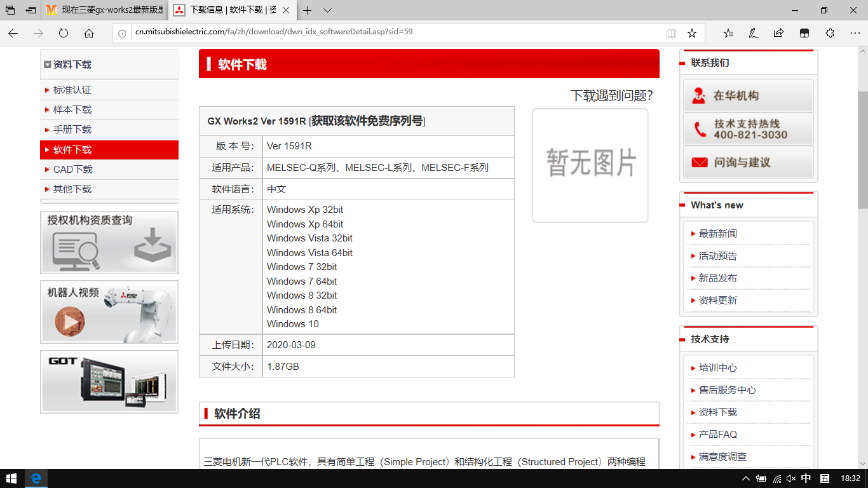Open the 机器人视频 thumbnail banner
This screenshot has height=488, width=868.
click(x=109, y=312)
